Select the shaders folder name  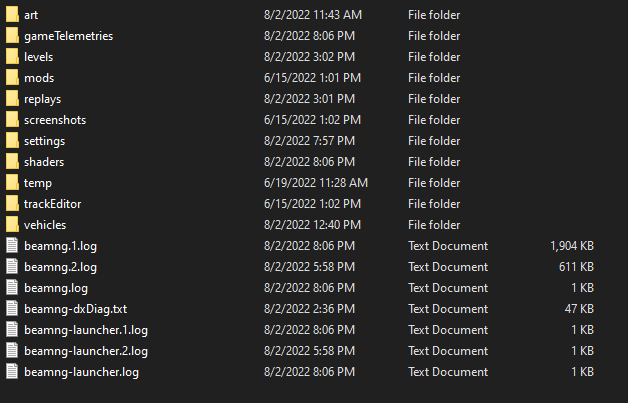click(44, 162)
